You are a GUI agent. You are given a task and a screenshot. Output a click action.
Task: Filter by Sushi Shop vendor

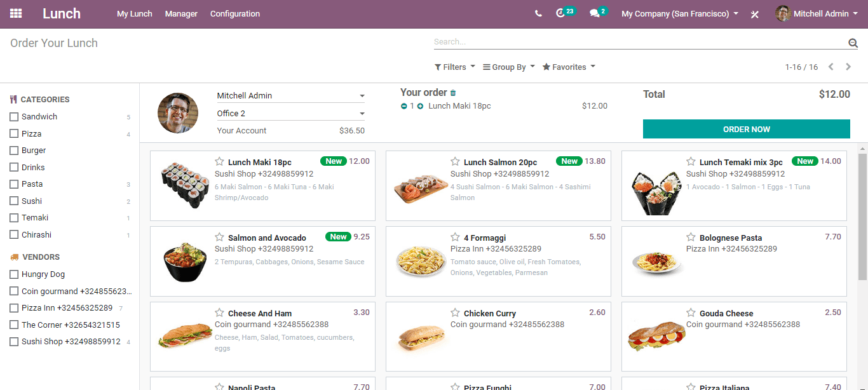click(14, 342)
